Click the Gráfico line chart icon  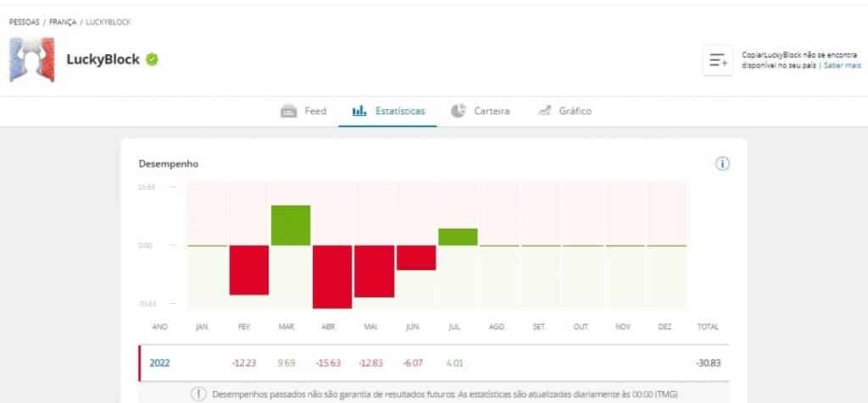click(545, 111)
